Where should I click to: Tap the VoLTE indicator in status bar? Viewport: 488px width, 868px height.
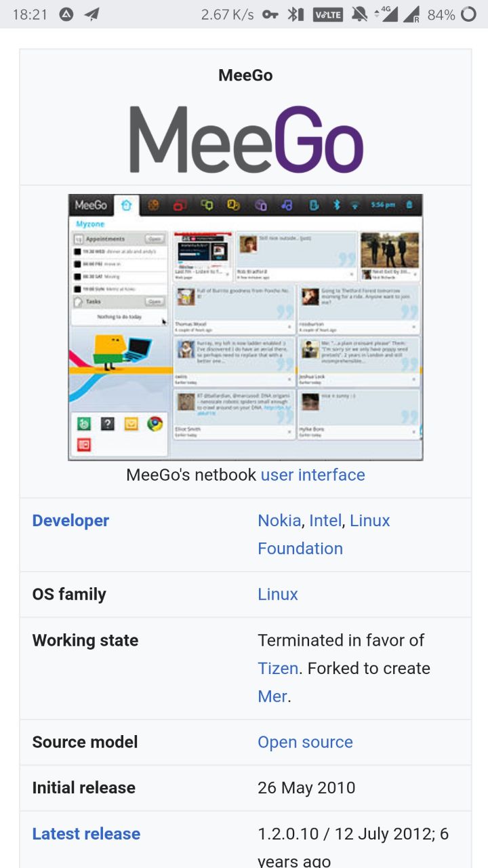pyautogui.click(x=328, y=14)
